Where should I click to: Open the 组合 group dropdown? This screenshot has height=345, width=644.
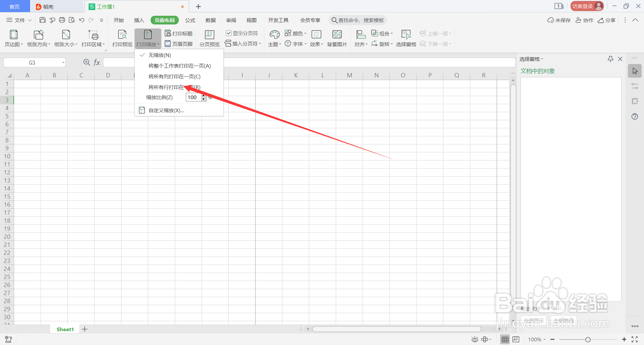[382, 33]
